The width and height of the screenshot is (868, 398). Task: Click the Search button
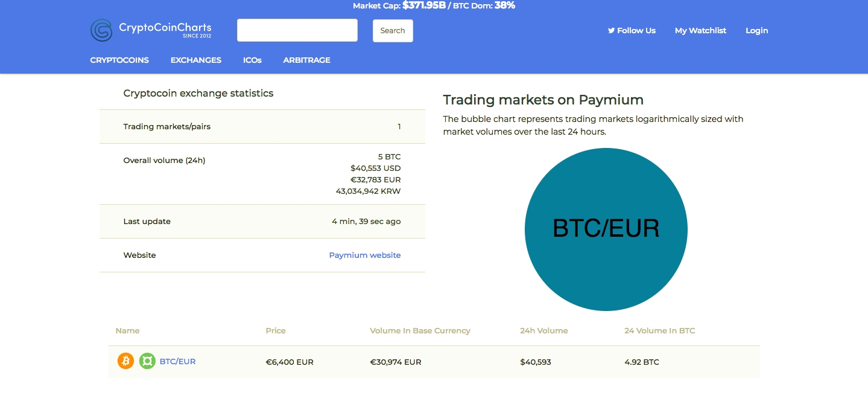point(393,31)
